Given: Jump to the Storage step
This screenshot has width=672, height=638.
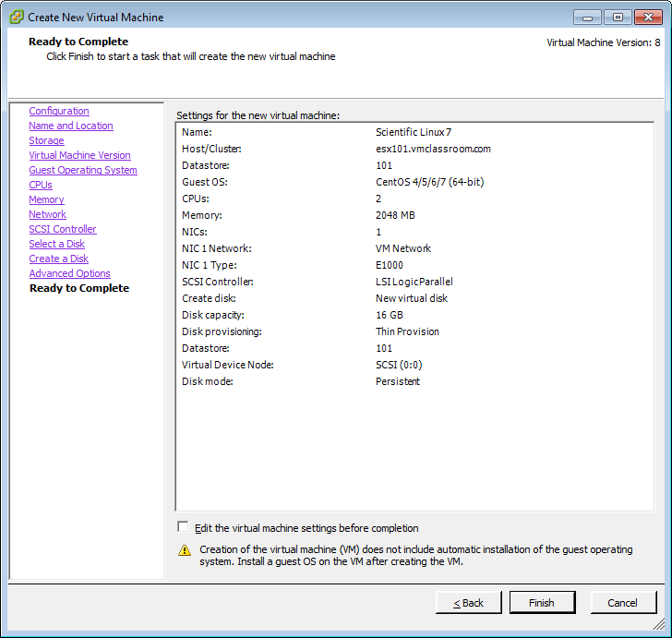Looking at the screenshot, I should pos(46,140).
